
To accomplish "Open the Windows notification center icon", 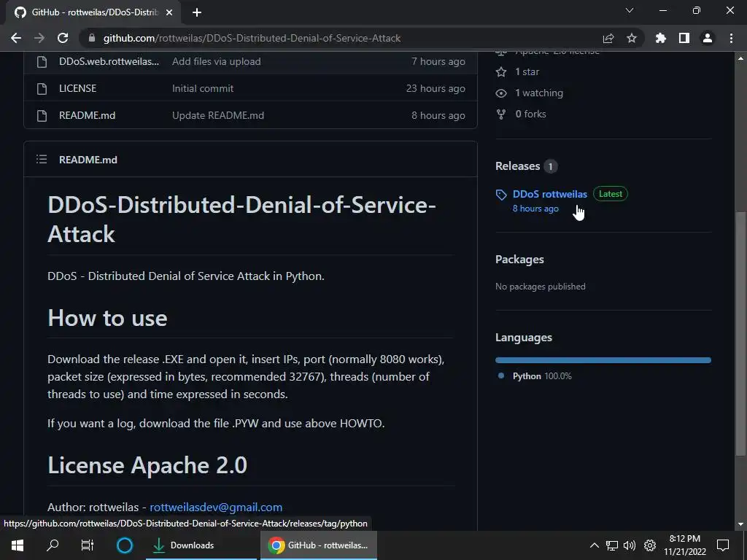I will coord(723,545).
